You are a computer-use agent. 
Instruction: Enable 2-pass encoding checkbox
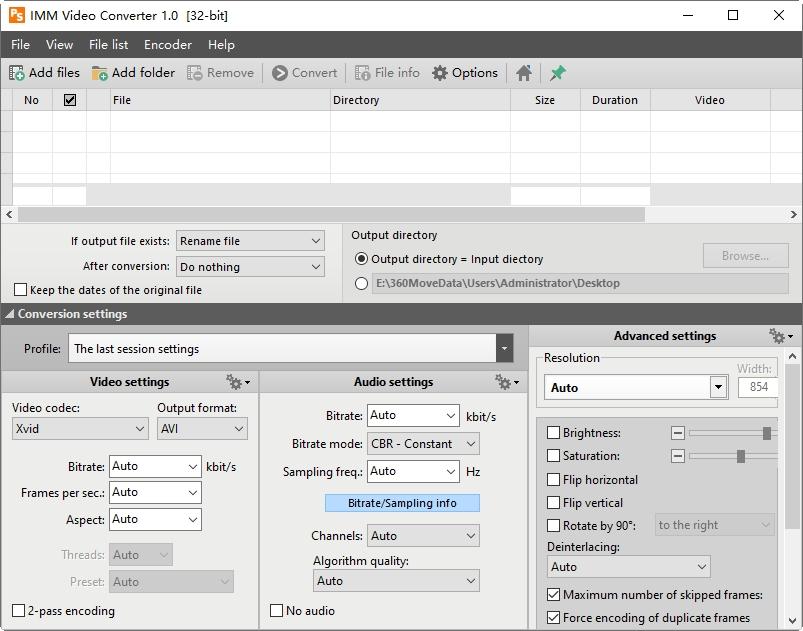[x=18, y=611]
